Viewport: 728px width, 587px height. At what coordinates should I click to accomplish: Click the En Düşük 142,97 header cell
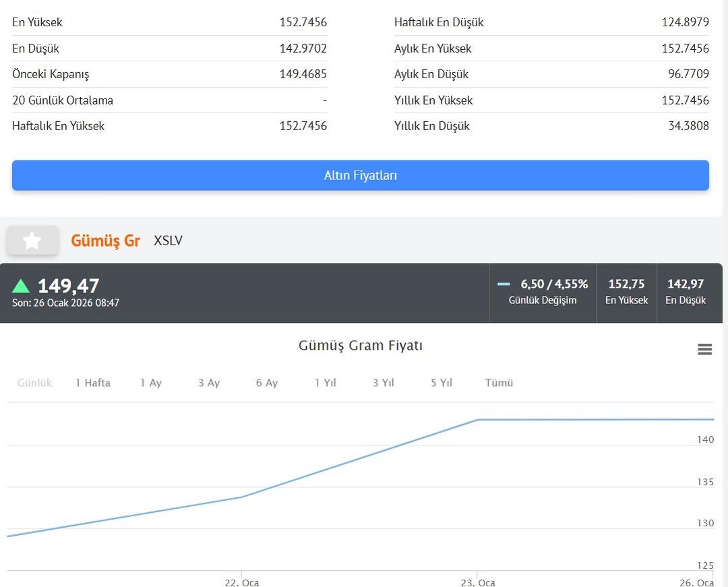(686, 292)
